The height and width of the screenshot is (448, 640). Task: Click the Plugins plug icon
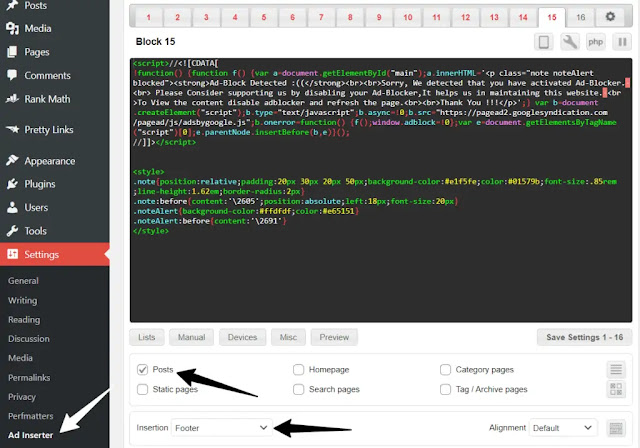pos(12,184)
